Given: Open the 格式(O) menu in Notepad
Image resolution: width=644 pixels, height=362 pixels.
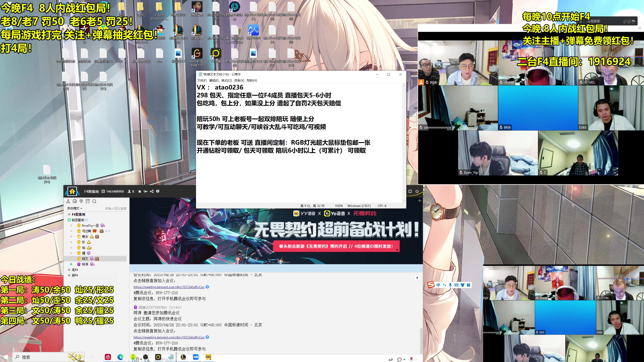Looking at the screenshot, I should pos(226,80).
